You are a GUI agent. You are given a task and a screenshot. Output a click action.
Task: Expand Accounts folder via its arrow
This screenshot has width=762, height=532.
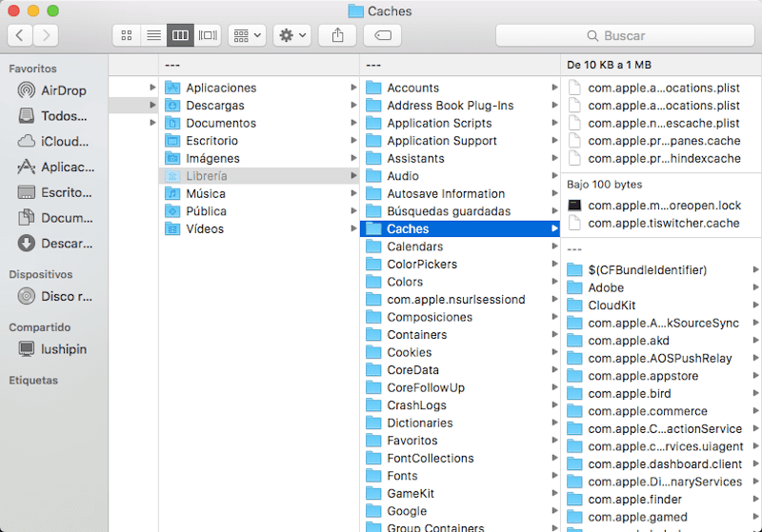[x=554, y=88]
